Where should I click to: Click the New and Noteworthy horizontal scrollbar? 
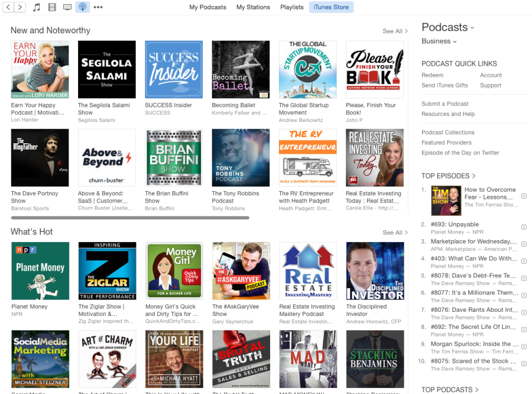130,218
